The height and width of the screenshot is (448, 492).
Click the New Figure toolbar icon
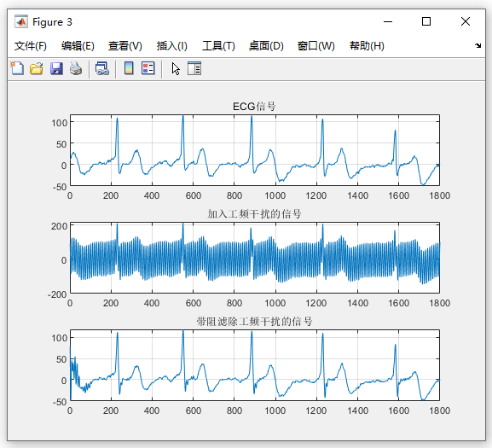(x=17, y=68)
